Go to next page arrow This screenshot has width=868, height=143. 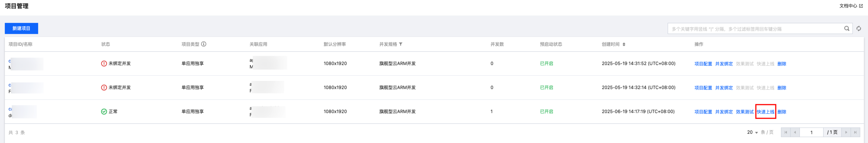point(846,132)
